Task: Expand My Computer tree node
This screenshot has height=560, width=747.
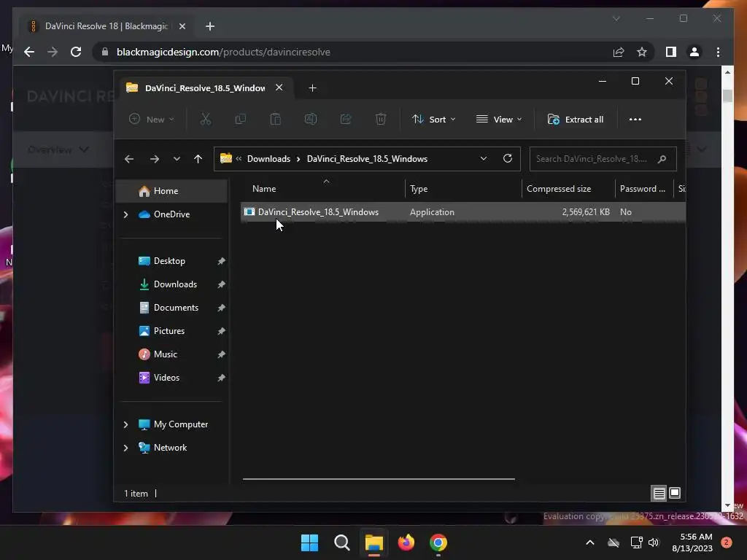Action: pyautogui.click(x=125, y=424)
